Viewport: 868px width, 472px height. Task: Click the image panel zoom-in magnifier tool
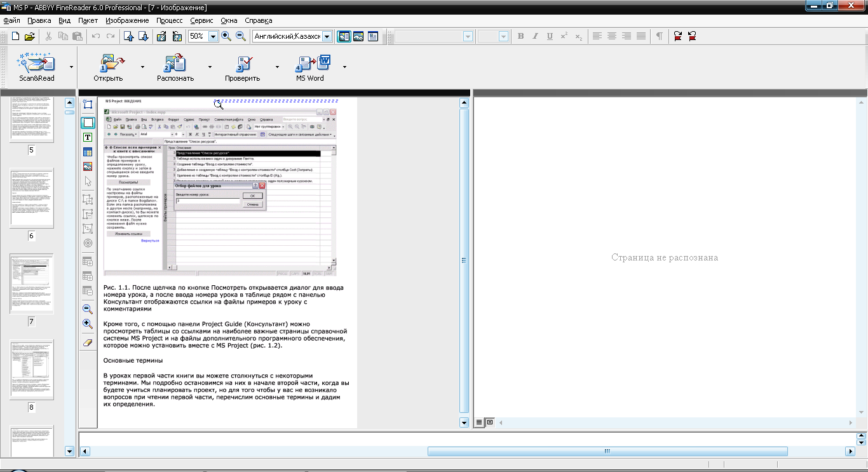(x=88, y=323)
